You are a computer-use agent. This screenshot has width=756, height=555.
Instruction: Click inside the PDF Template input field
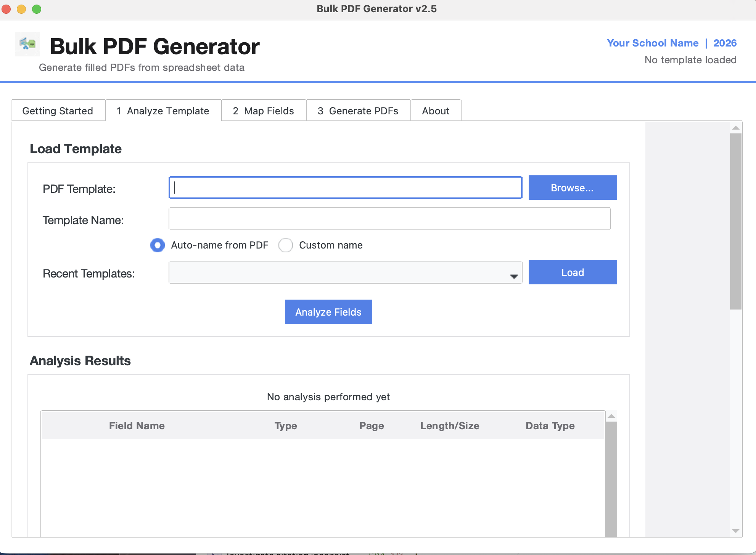coord(345,188)
